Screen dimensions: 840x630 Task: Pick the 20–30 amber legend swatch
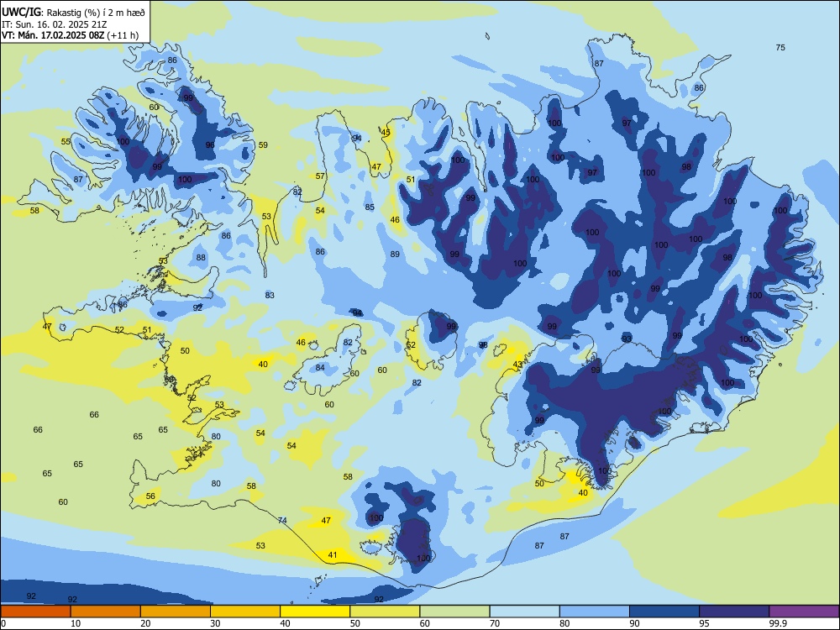(x=176, y=612)
